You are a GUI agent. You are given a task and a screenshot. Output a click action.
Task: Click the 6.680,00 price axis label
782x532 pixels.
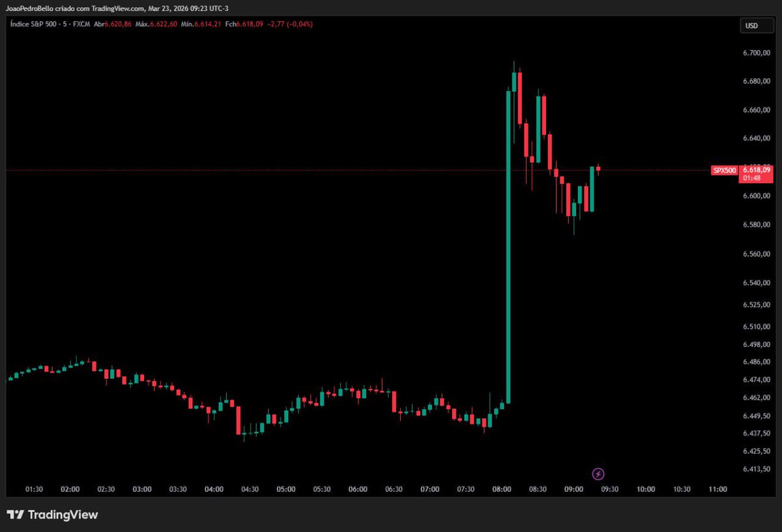coord(757,81)
